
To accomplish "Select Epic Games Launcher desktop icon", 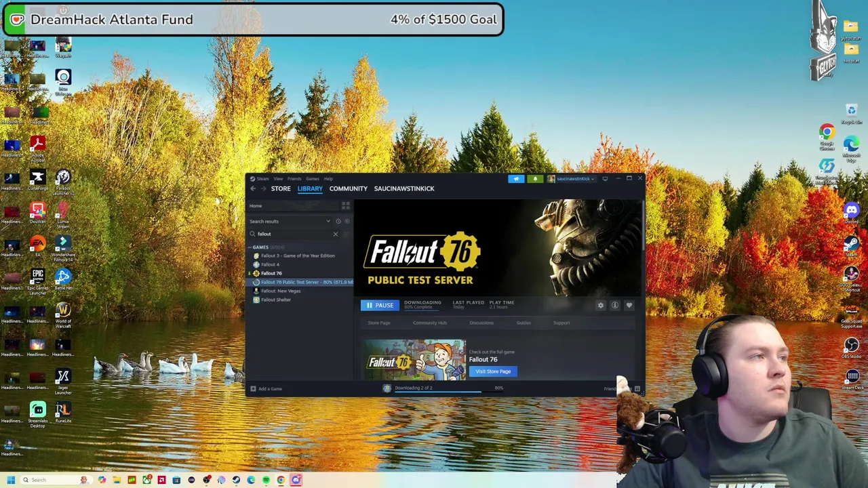I will click(37, 281).
